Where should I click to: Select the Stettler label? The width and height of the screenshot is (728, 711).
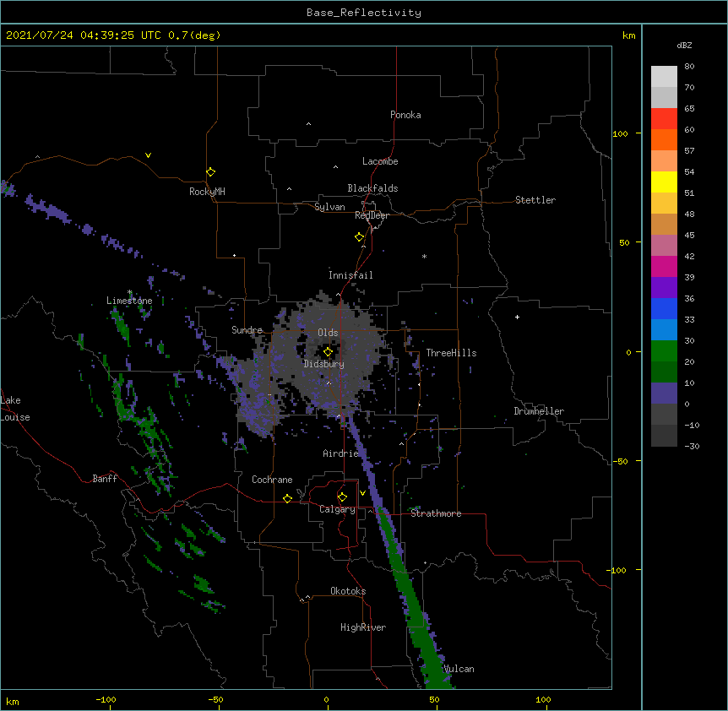click(x=535, y=200)
